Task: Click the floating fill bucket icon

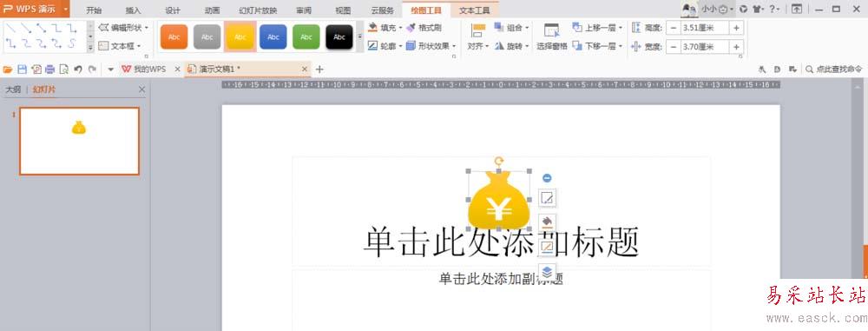Action: (548, 222)
